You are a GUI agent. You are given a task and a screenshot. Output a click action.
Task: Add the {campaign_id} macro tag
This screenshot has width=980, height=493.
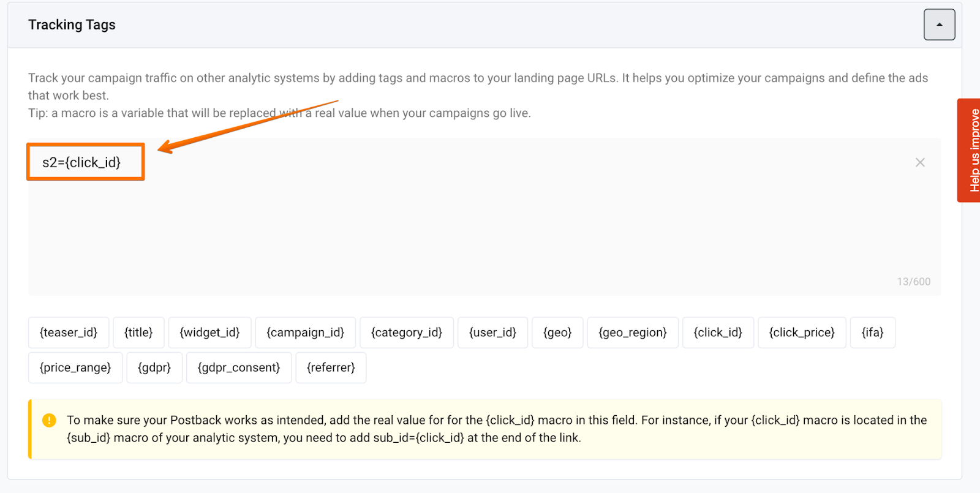[305, 333]
